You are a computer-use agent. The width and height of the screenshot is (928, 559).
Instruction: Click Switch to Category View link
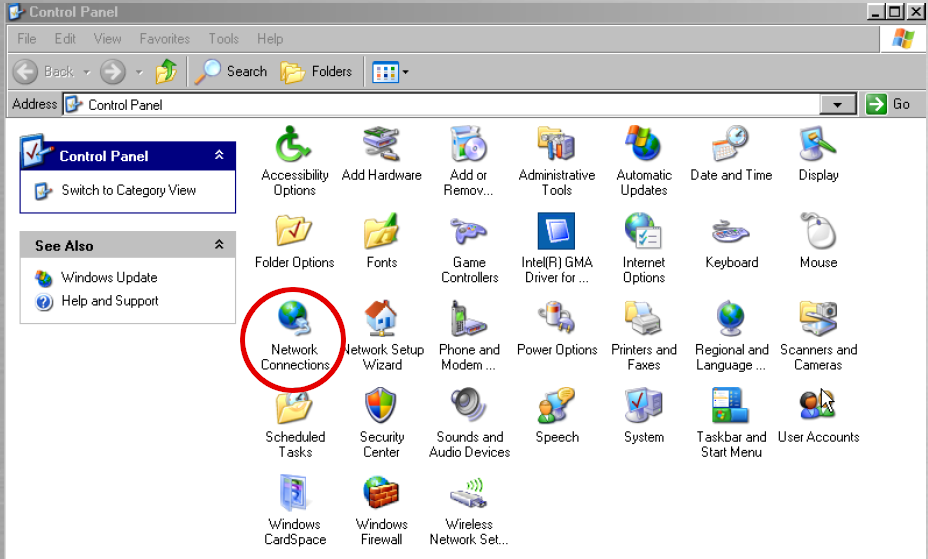click(x=128, y=190)
